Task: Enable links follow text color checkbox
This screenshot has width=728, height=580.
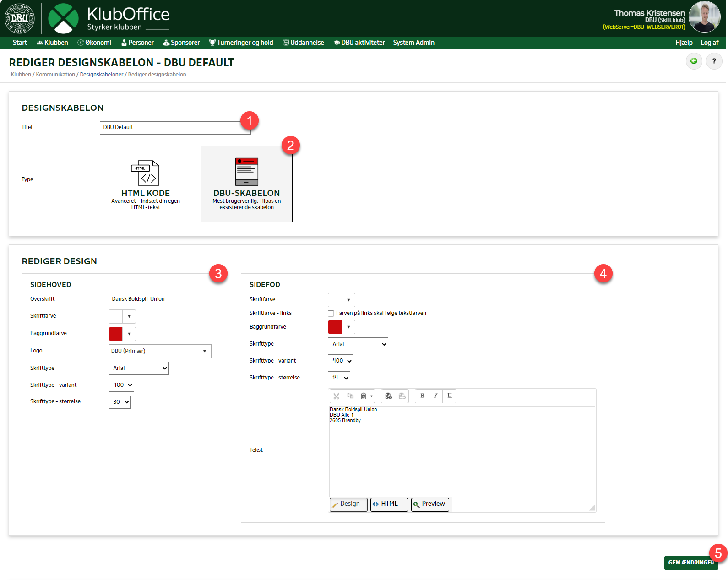Action: coord(331,314)
